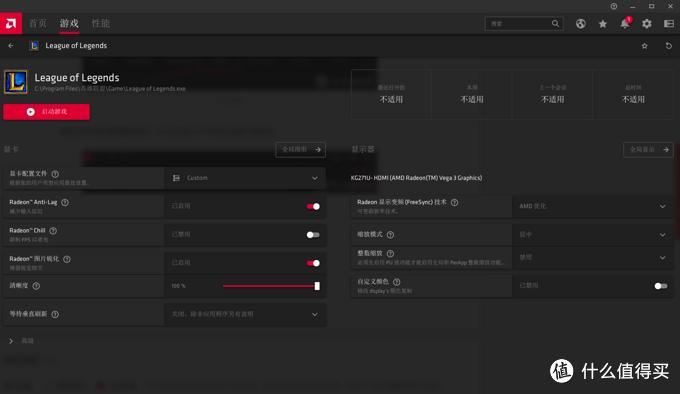The width and height of the screenshot is (680, 394).
Task: Show help for Radeon 图片锐化
Action: 67,259
